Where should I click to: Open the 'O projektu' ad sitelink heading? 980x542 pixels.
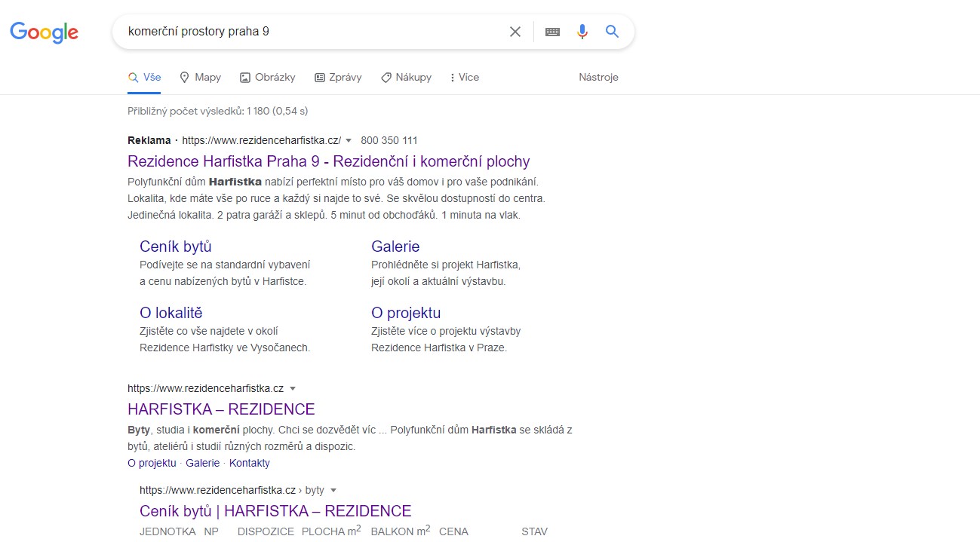[x=406, y=313]
